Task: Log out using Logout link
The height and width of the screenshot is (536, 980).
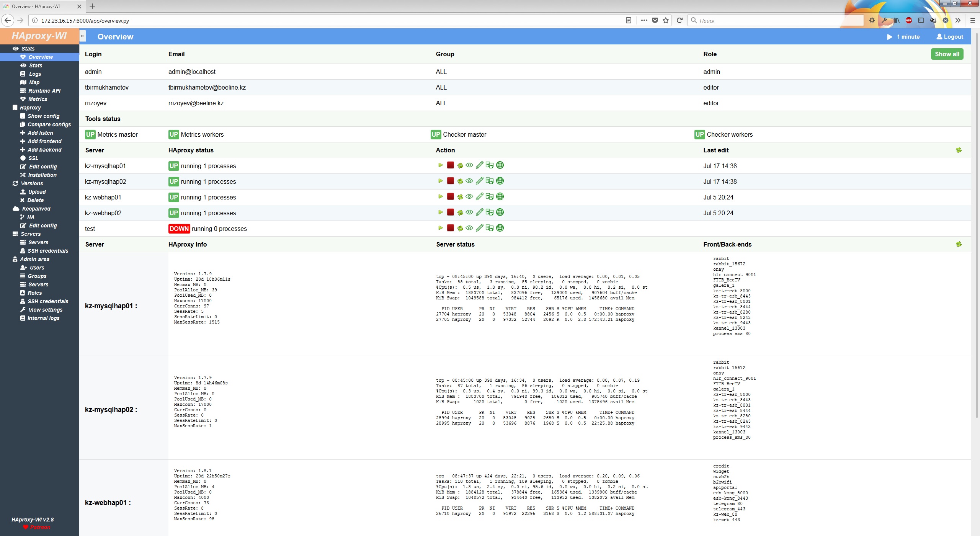Action: tap(950, 37)
